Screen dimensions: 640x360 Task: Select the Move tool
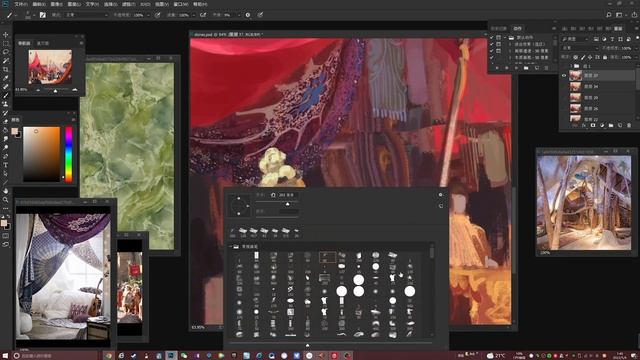click(6, 35)
